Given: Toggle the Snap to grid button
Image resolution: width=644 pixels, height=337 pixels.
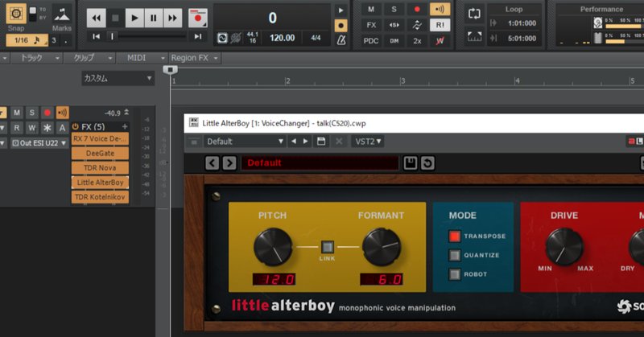Looking at the screenshot, I should tap(16, 14).
